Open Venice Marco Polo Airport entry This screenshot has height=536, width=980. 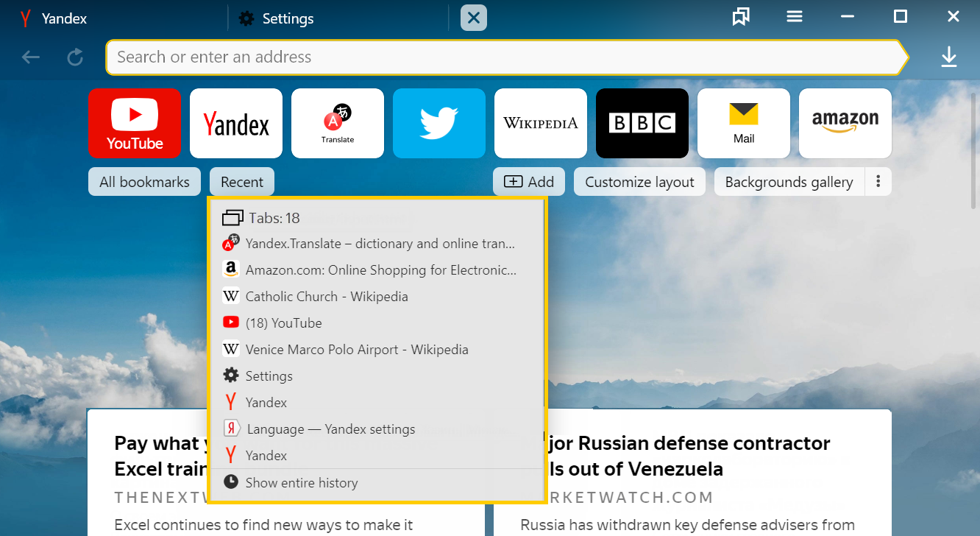point(376,350)
